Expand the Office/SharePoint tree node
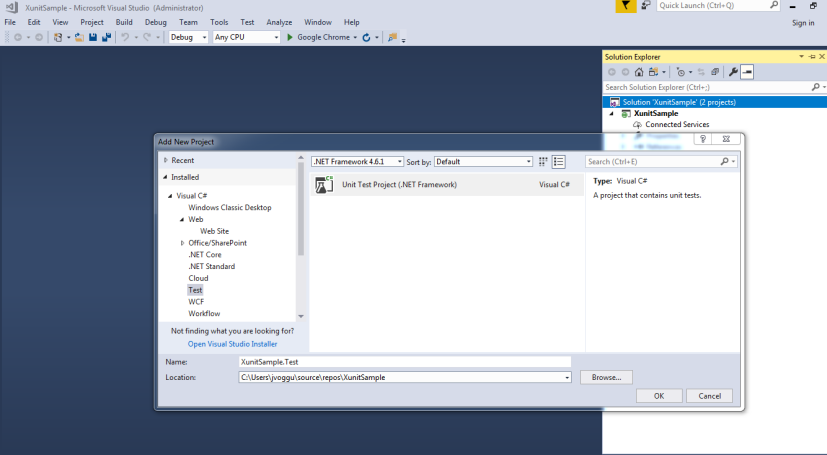Screen dimensions: 827x455 pos(182,243)
